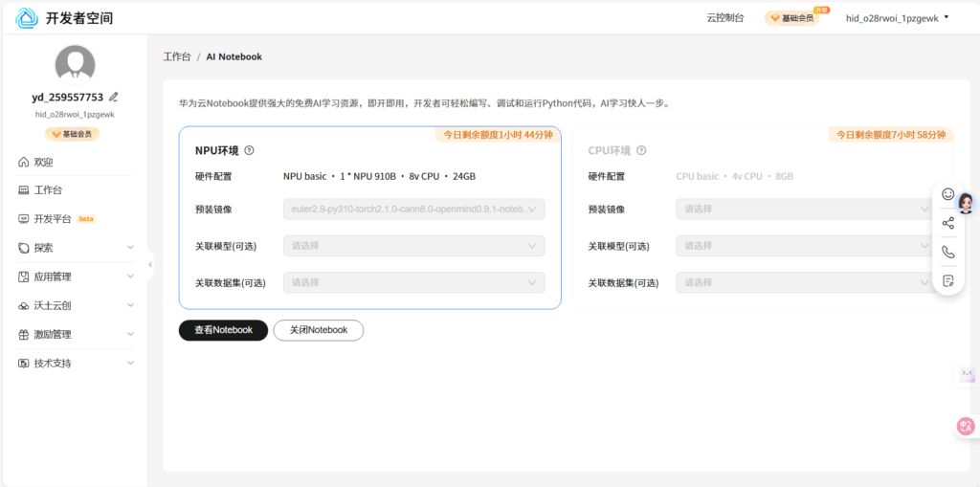Image resolution: width=980 pixels, height=487 pixels.
Task: Open the NPU 关联数据集(可选) dropdown
Action: pyautogui.click(x=414, y=282)
